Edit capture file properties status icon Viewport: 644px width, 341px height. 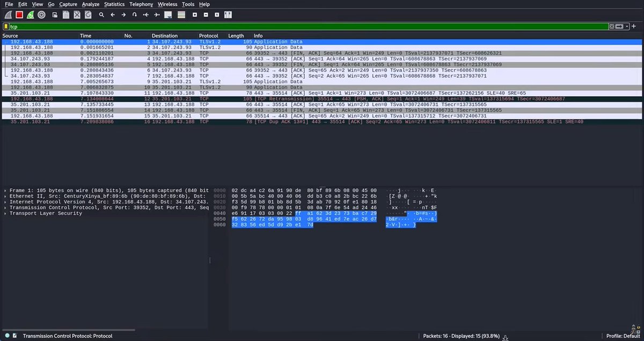(x=14, y=336)
